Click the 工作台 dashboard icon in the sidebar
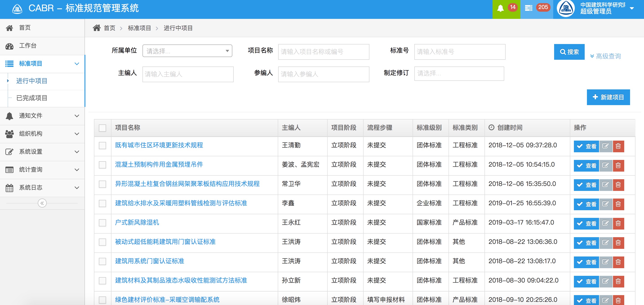Screen dimensions: 644x305 pyautogui.click(x=9, y=46)
